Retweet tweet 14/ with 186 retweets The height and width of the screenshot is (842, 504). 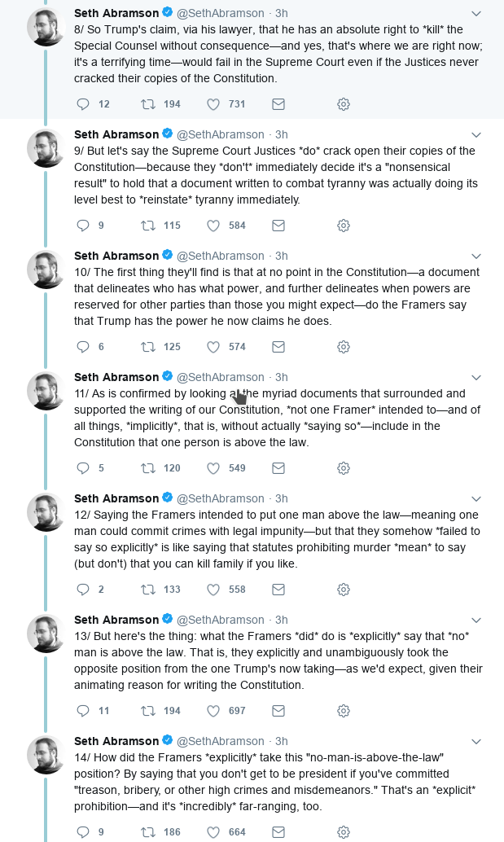[148, 832]
